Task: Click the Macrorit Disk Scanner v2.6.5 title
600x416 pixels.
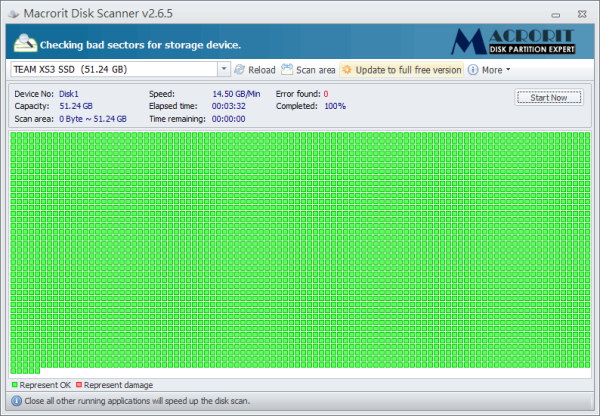Action: click(98, 14)
